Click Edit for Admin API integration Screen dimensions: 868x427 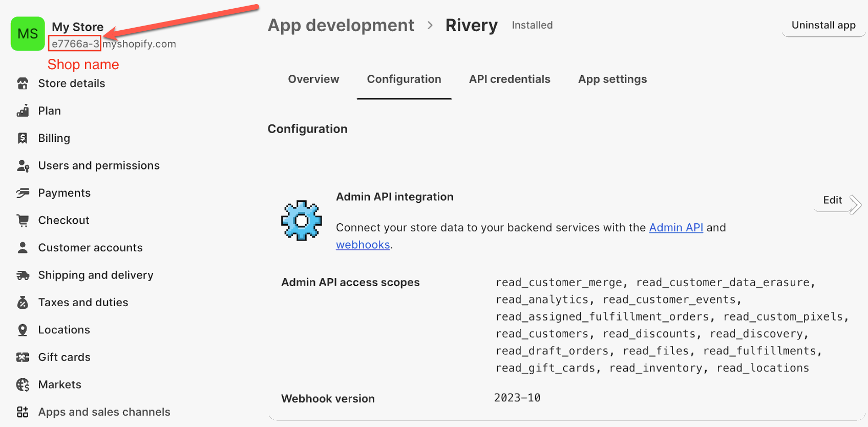pos(832,200)
